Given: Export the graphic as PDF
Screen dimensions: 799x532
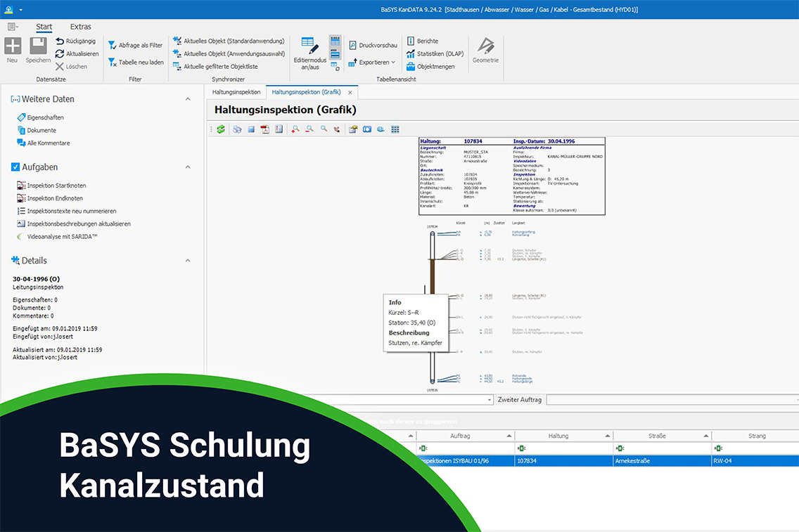Looking at the screenshot, I should click(x=265, y=129).
